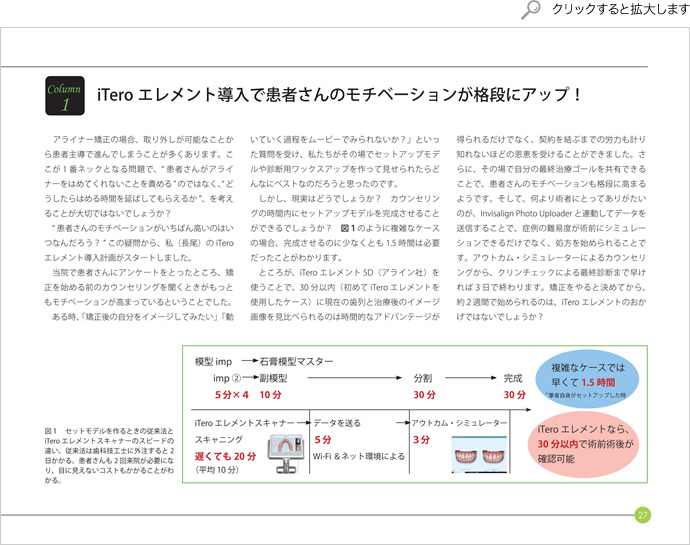Image resolution: width=690 pixels, height=545 pixels.
Task: Click the headline "iTero エレメント導入で患者さんのモチベーションが格段にアップ！"
Action: (339, 95)
